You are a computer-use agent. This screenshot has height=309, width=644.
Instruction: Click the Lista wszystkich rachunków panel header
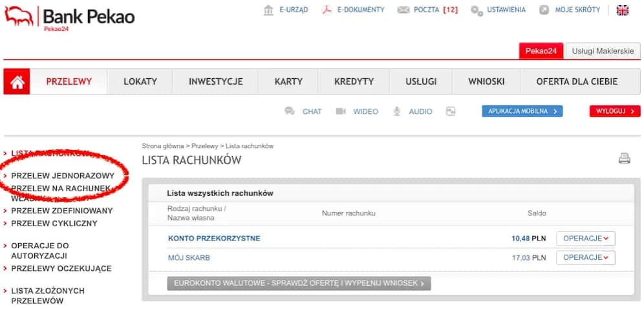coord(220,193)
